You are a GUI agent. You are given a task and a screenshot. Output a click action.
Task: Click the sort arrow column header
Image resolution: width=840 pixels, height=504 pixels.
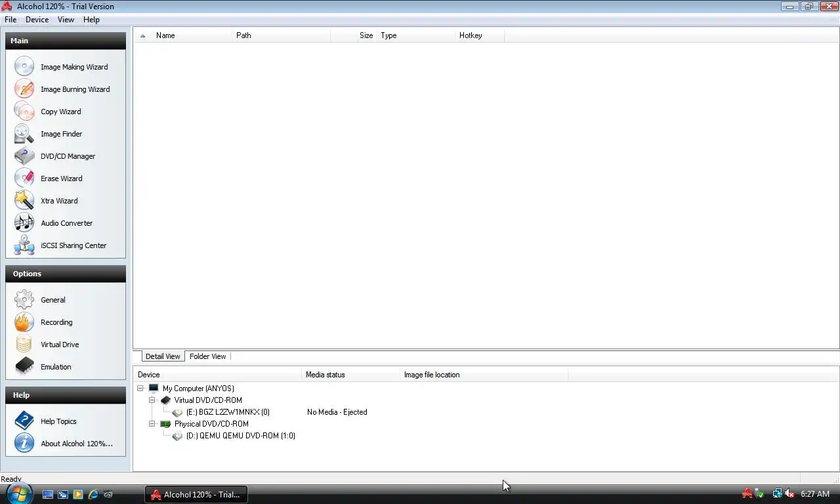(x=142, y=35)
